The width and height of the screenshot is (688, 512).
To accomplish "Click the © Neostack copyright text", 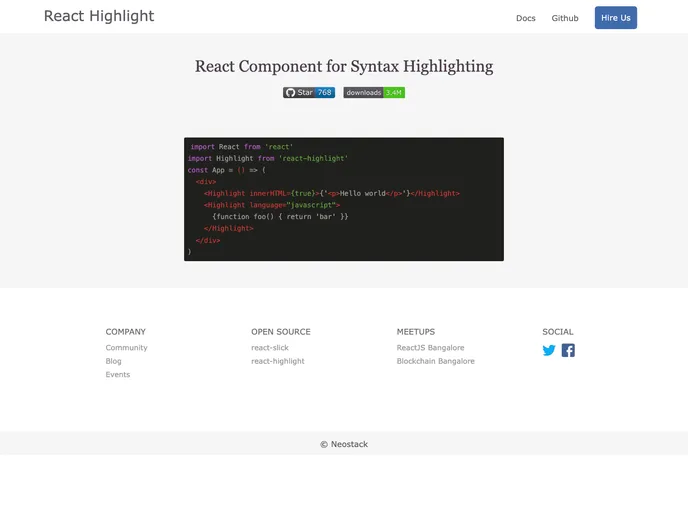I will 344,444.
